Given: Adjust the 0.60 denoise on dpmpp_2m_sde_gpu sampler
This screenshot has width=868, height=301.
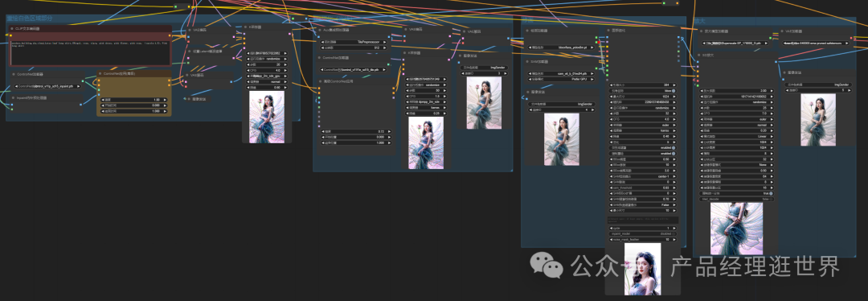Looking at the screenshot, I should coord(267,88).
